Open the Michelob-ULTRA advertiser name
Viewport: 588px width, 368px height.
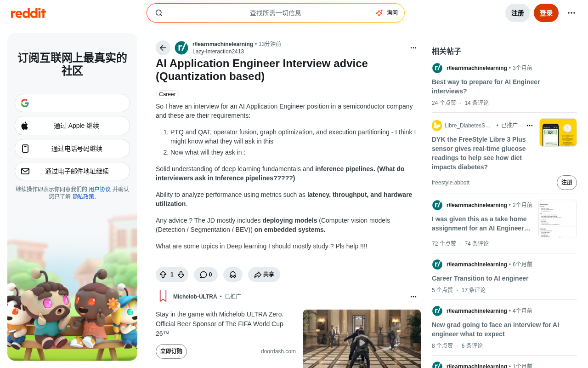(x=195, y=297)
